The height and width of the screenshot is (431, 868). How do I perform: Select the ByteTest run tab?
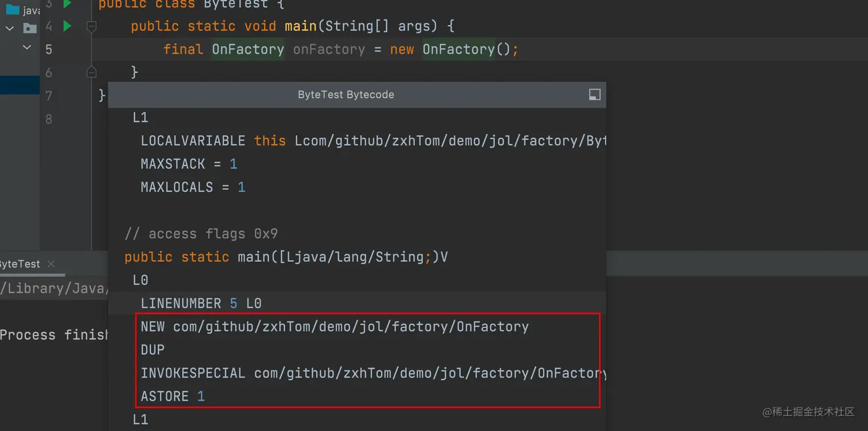pyautogui.click(x=20, y=264)
